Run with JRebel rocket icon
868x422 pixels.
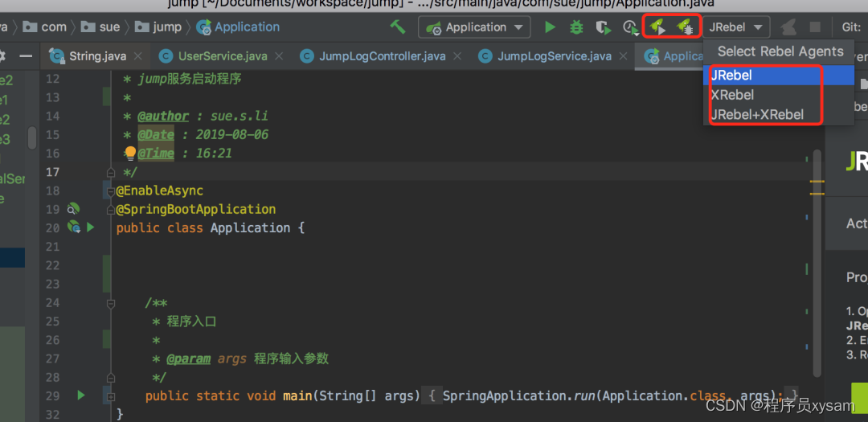point(657,27)
